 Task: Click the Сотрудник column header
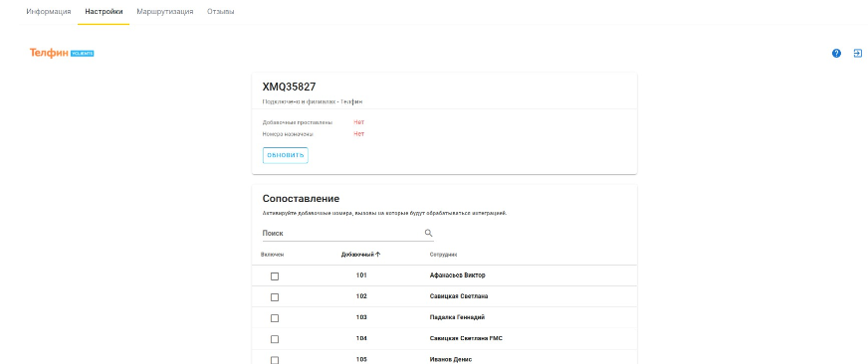443,255
